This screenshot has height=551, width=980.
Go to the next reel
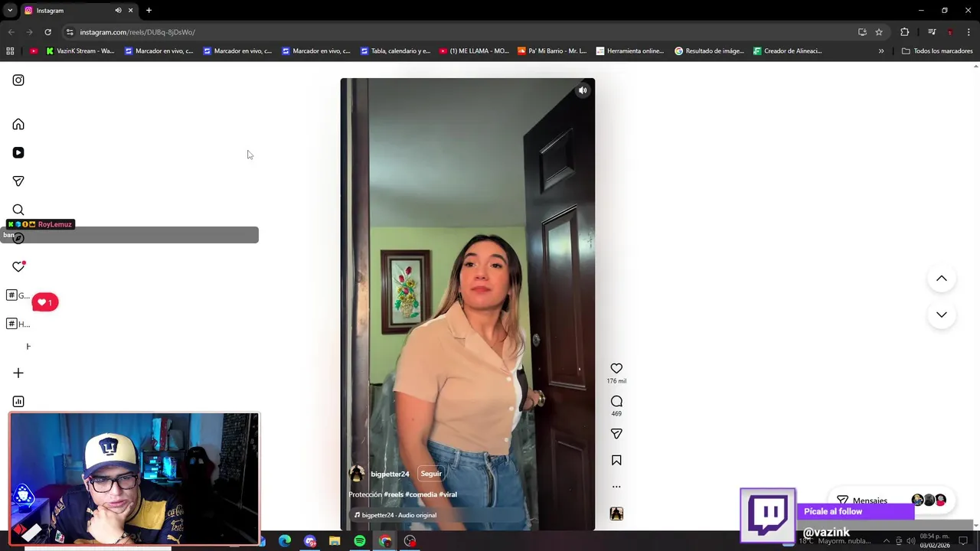942,315
